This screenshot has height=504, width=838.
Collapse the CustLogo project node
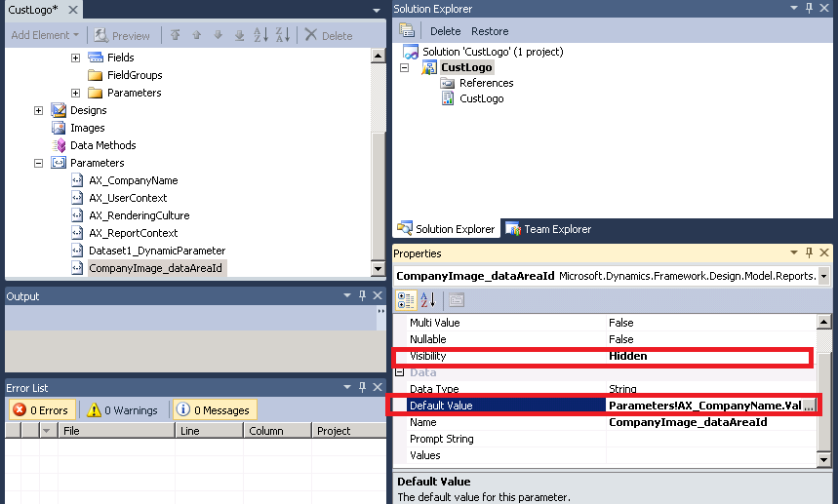[x=405, y=68]
